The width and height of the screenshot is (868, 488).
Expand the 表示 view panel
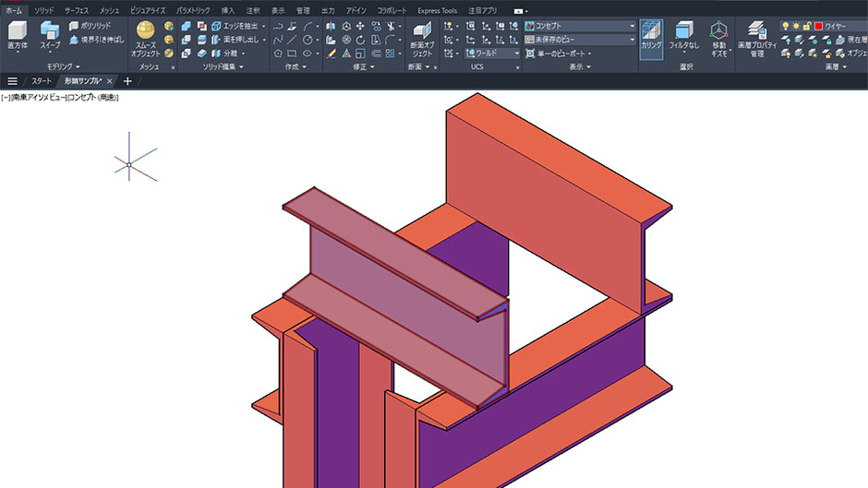(x=580, y=67)
